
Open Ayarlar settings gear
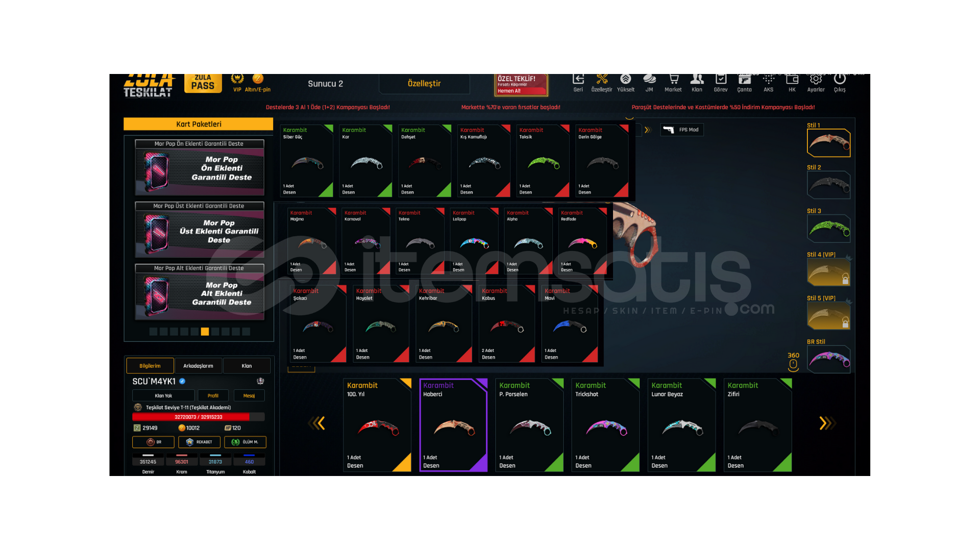click(x=816, y=80)
